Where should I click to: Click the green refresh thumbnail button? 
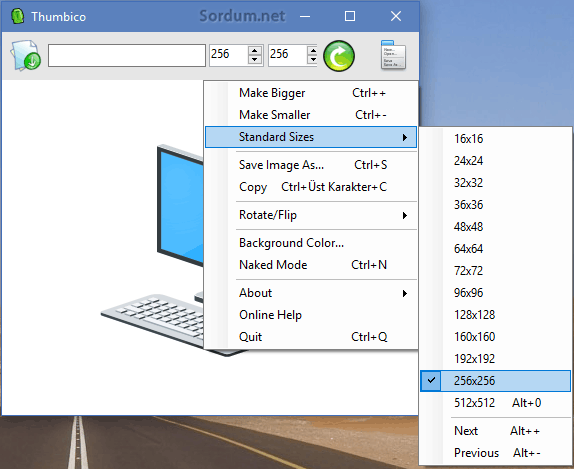[x=339, y=56]
